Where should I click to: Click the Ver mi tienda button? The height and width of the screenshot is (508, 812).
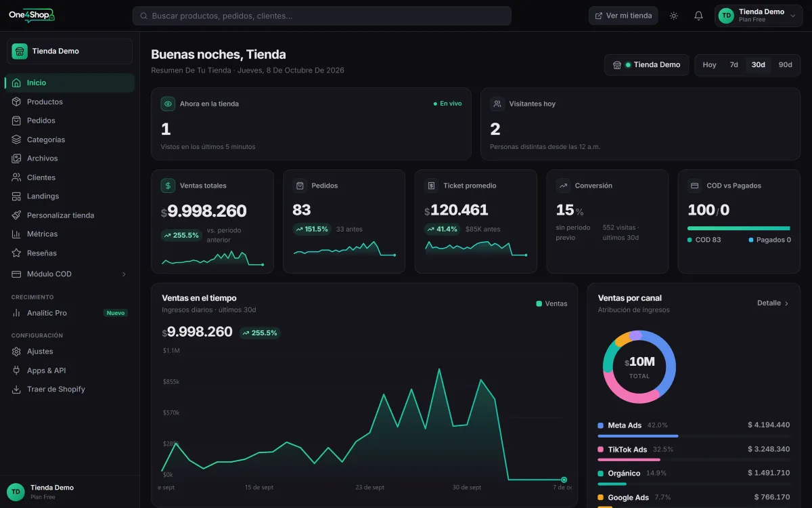pos(623,16)
